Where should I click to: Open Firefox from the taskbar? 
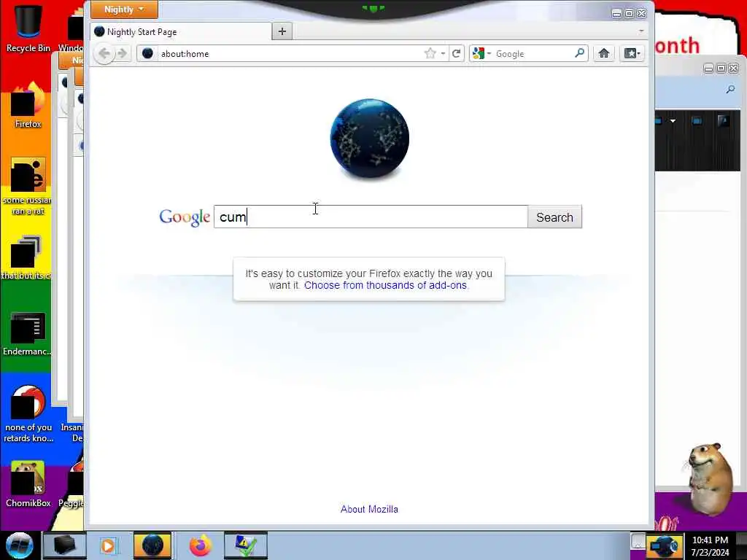tap(200, 545)
